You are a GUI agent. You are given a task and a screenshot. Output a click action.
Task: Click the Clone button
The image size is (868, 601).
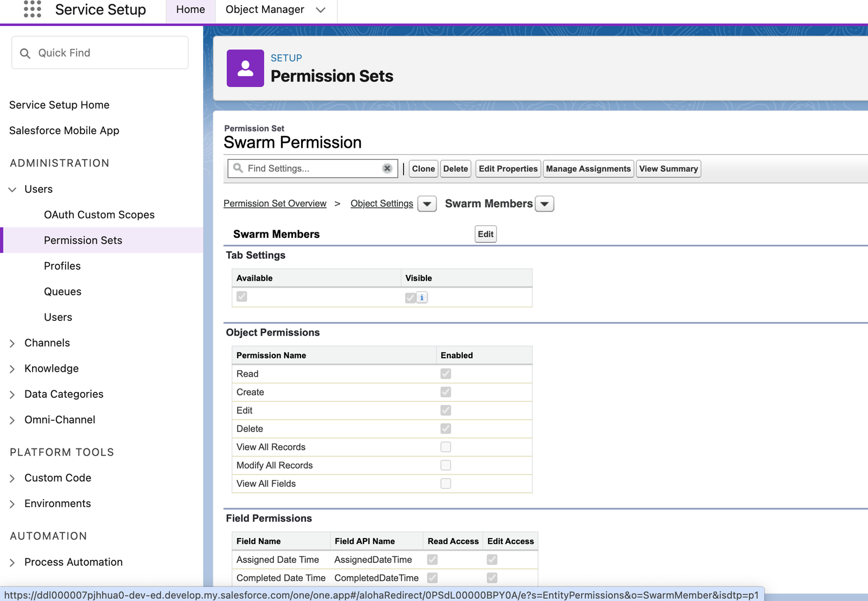coord(423,169)
